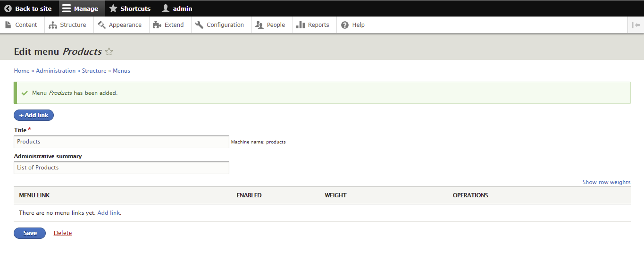Click into the Administrative summary field
Image resolution: width=644 pixels, height=253 pixels.
(x=121, y=168)
